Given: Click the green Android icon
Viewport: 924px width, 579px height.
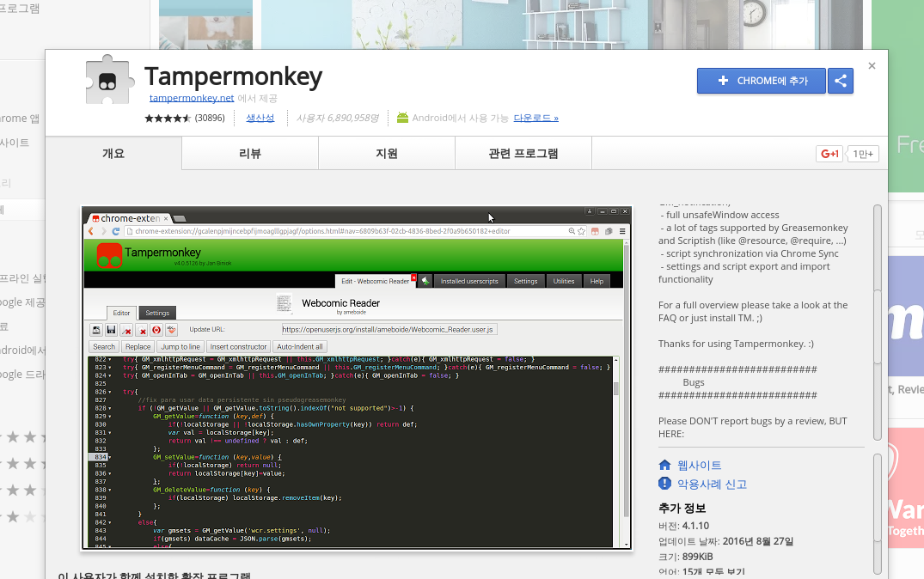Looking at the screenshot, I should point(402,118).
